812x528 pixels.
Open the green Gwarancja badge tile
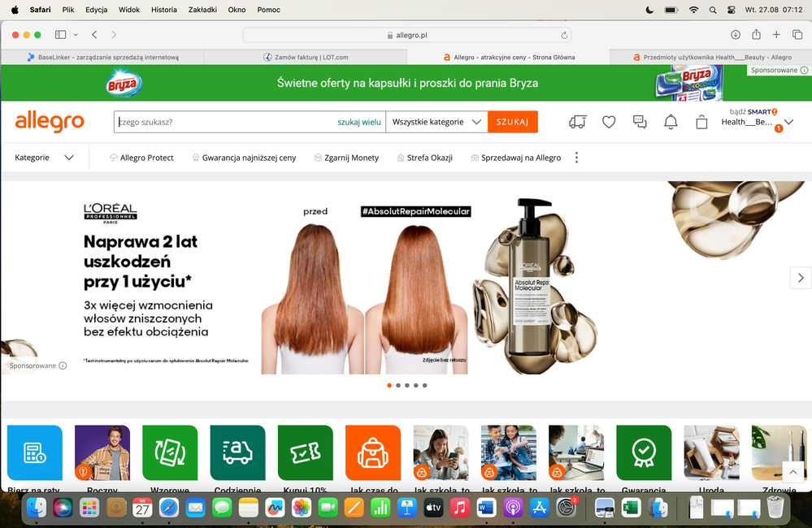(x=644, y=453)
